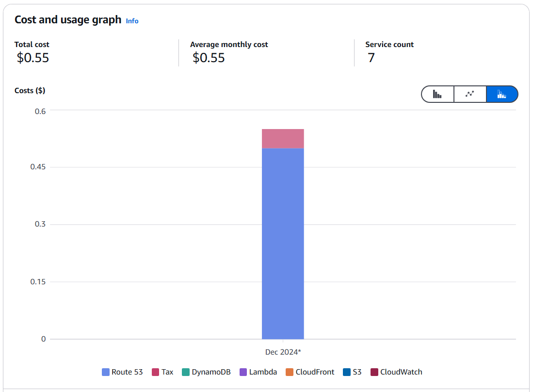The height and width of the screenshot is (392, 533).
Task: Click the Total cost $0.55 value
Action: pos(33,58)
